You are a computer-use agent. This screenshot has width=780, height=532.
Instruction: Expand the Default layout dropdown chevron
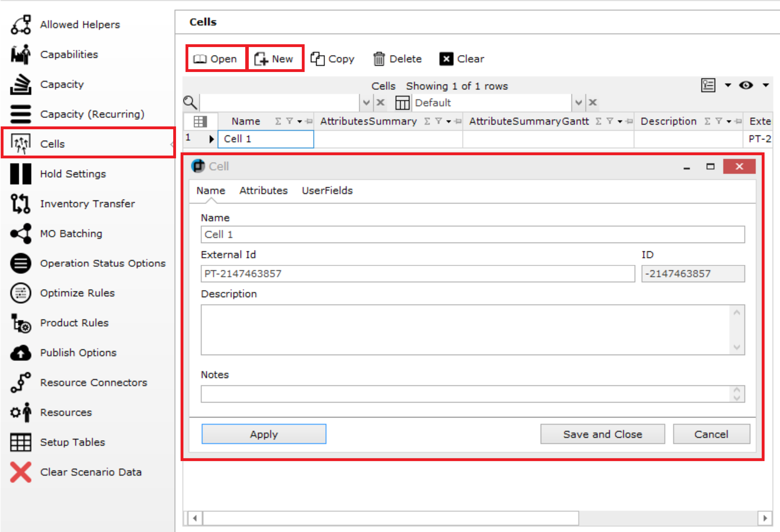(x=578, y=103)
